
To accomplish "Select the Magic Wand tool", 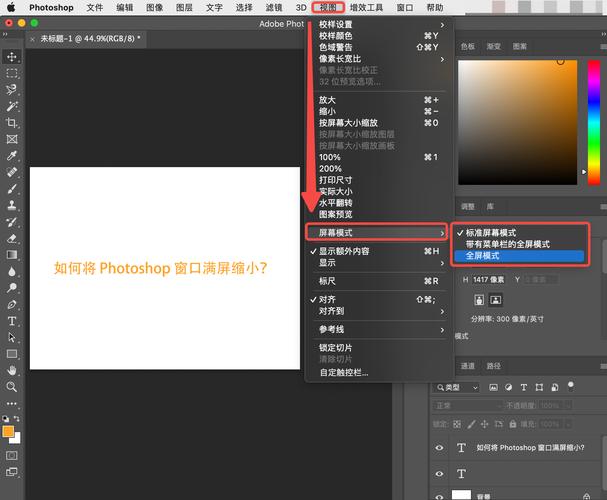I will point(12,106).
